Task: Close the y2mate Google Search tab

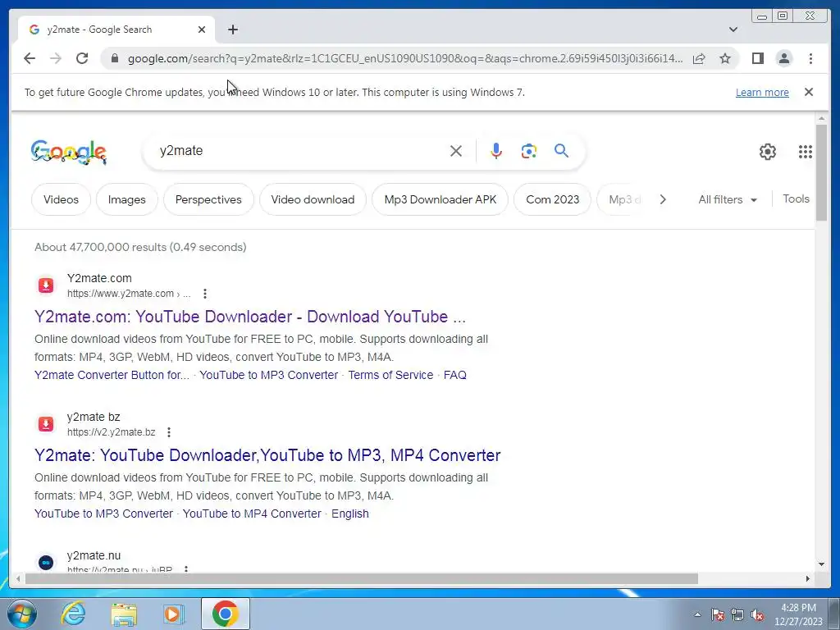Action: tap(202, 30)
